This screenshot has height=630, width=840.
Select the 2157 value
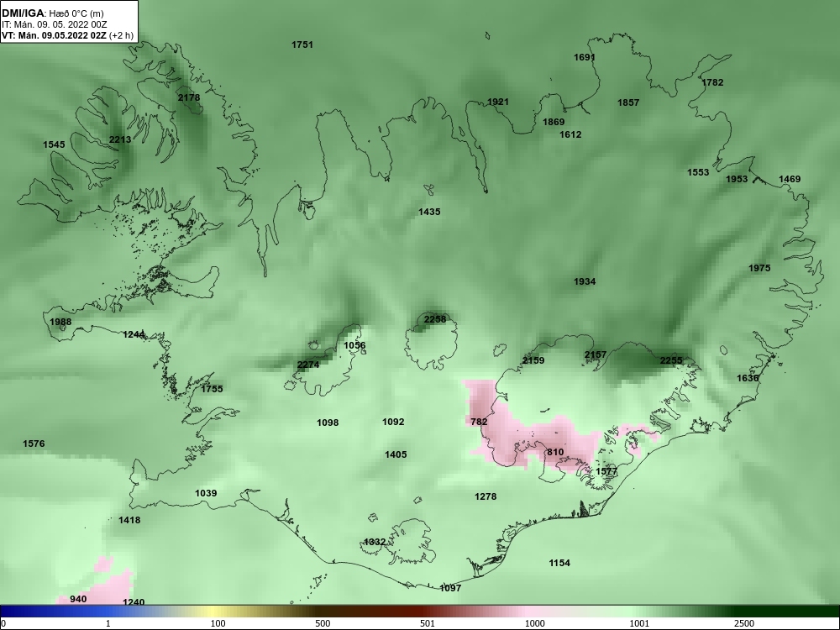click(x=596, y=354)
